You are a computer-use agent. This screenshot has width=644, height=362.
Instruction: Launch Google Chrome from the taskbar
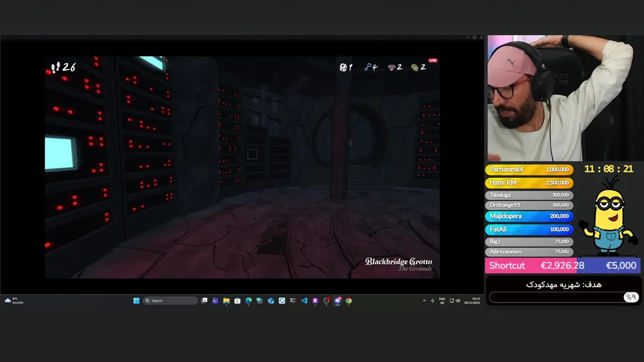pyautogui.click(x=349, y=301)
